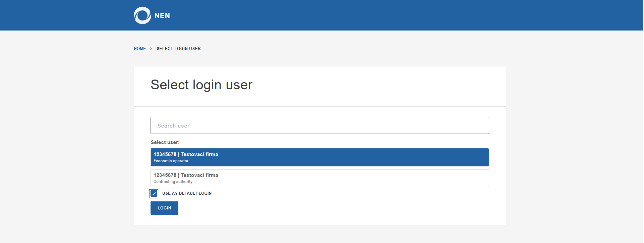
Task: Select the Testovaci firma Contracting authority user
Action: pos(319,178)
